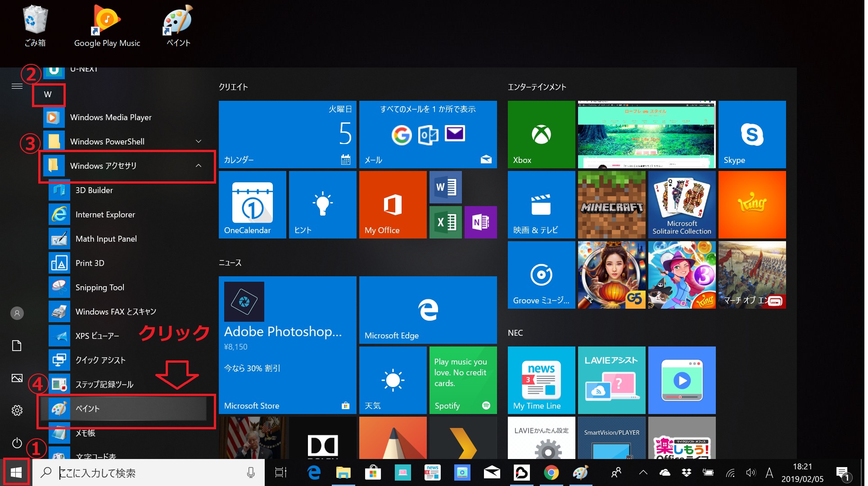Open Microsoft Solitaire Collection tile

point(682,205)
